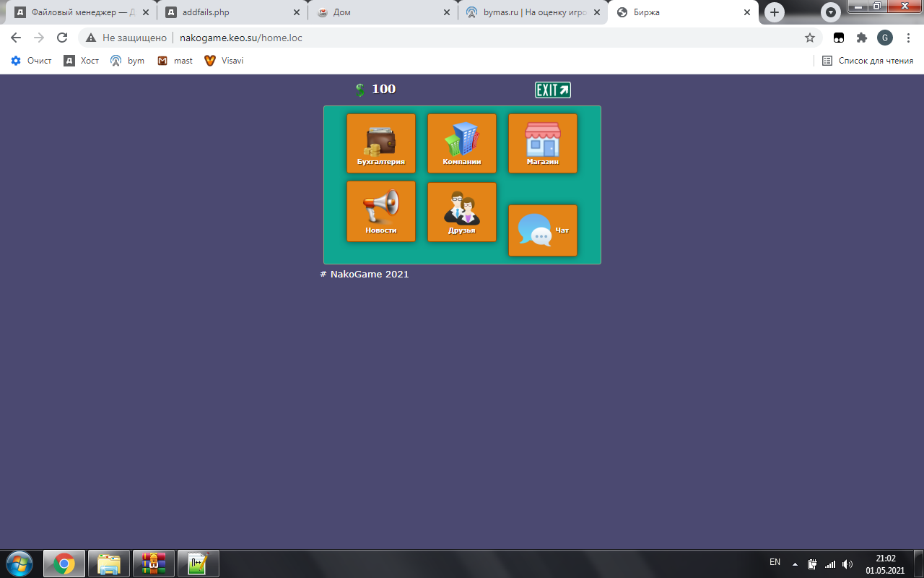This screenshot has width=924, height=578.
Task: Click the green EXIT sign icon
Action: tap(552, 90)
